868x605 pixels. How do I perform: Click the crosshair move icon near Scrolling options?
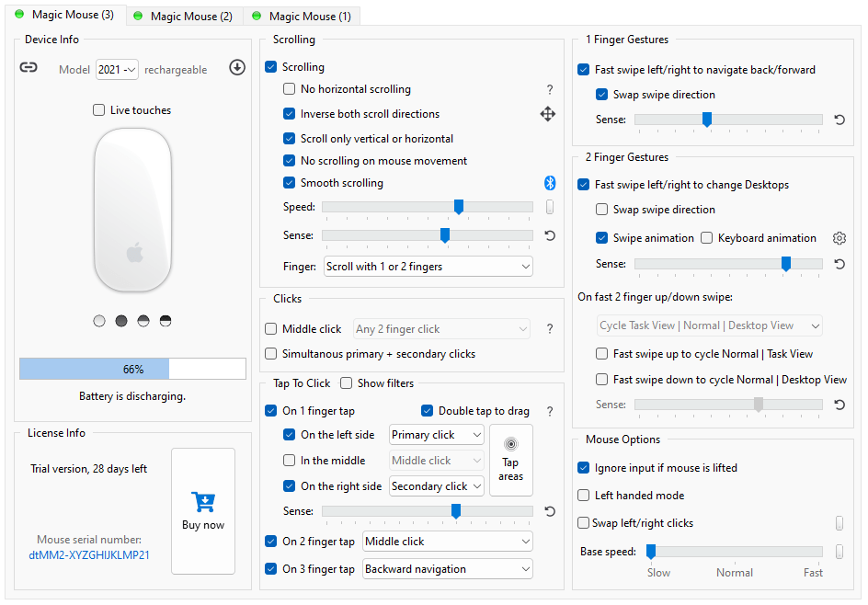click(549, 113)
